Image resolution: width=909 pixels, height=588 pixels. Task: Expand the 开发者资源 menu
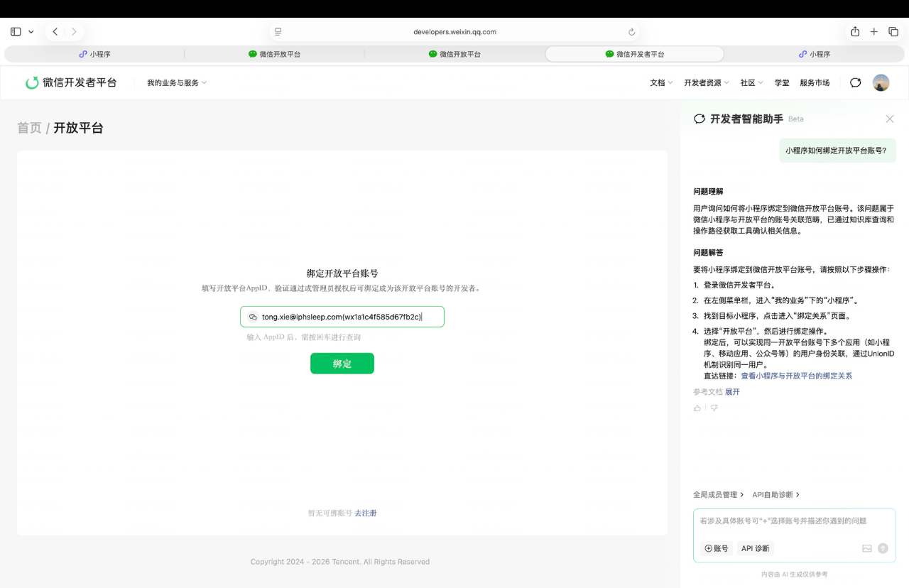pos(707,83)
